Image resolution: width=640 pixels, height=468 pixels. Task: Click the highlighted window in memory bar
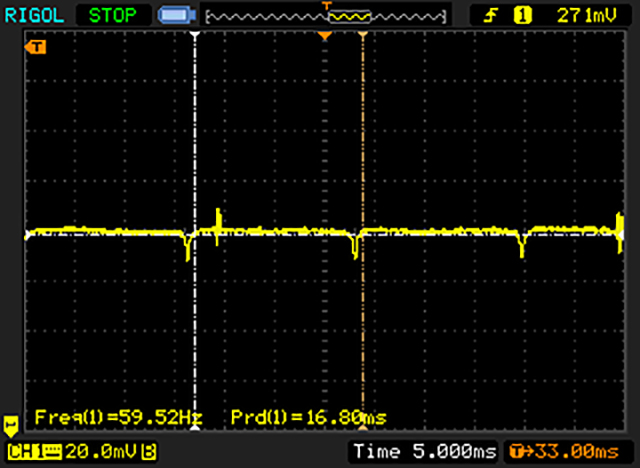pyautogui.click(x=349, y=16)
